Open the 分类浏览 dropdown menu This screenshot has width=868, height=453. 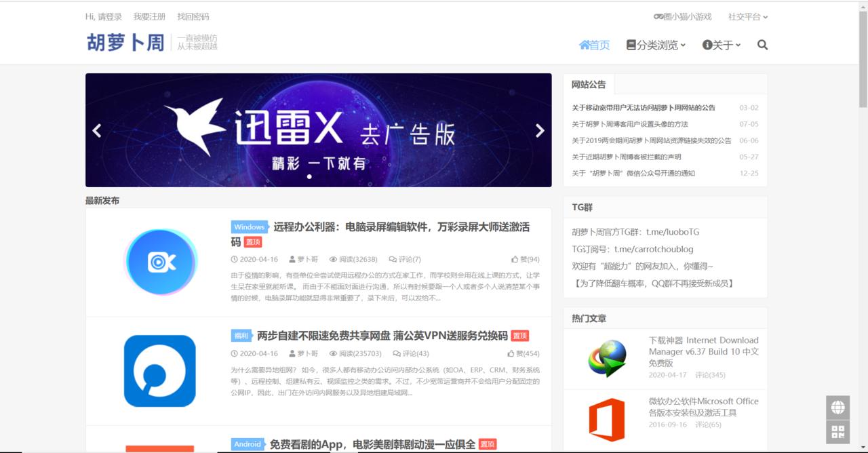[x=656, y=45]
